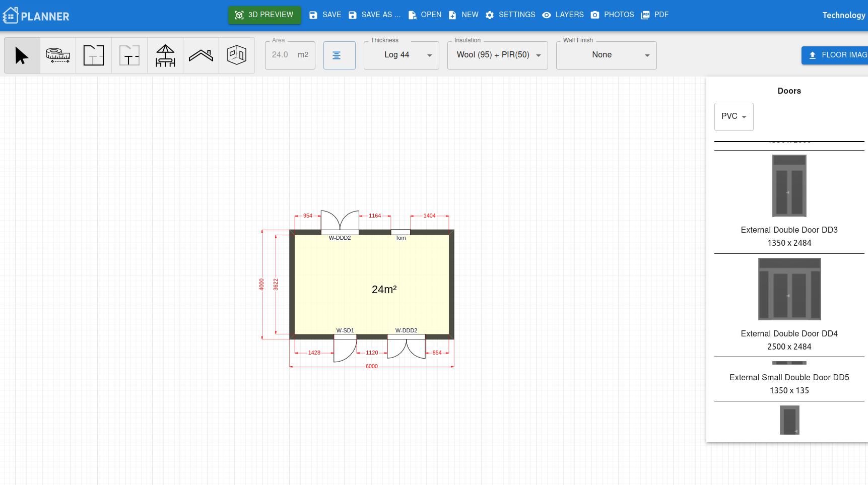This screenshot has width=868, height=485.
Task: Activate the draw walls tool
Action: click(x=93, y=55)
